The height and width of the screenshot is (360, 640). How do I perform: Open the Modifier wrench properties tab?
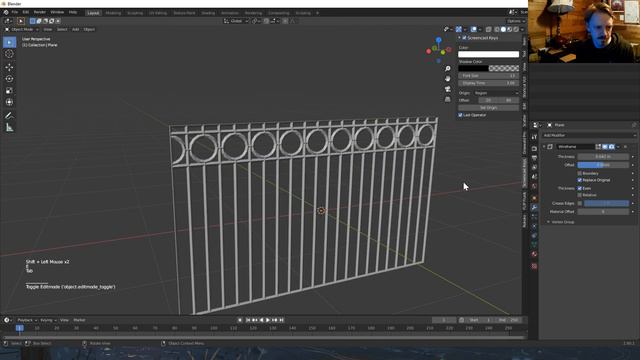pos(534,207)
